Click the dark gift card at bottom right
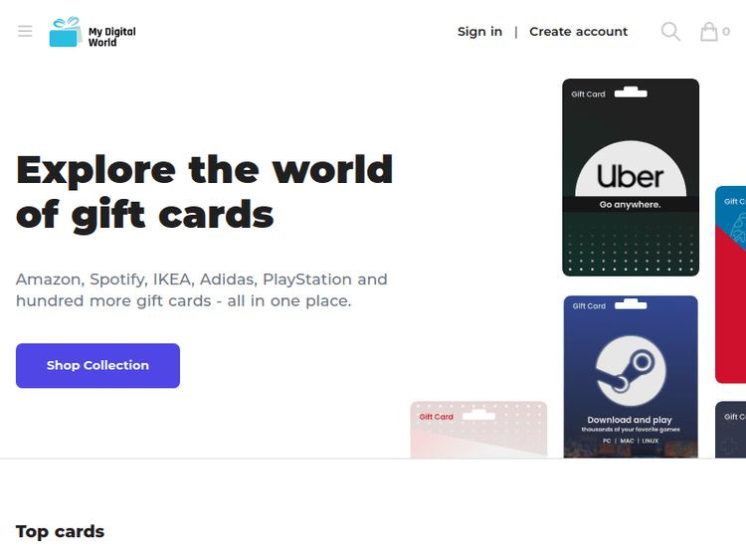The width and height of the screenshot is (746, 560). click(731, 430)
